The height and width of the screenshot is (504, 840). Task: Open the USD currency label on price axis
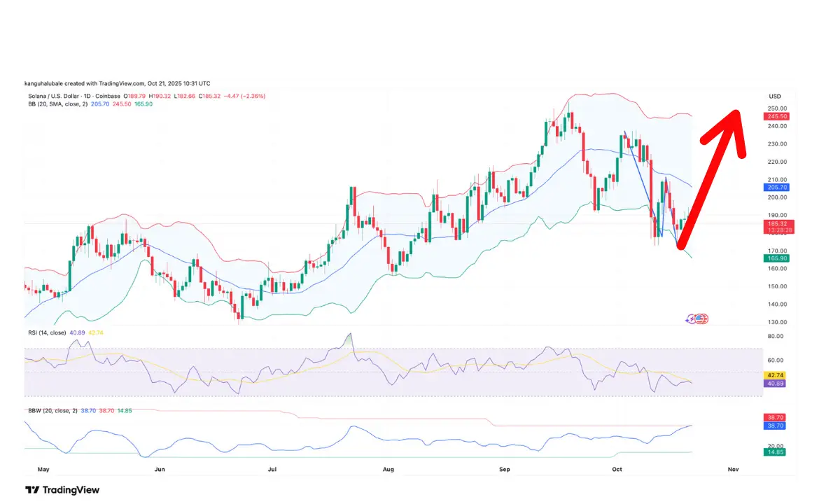point(774,97)
